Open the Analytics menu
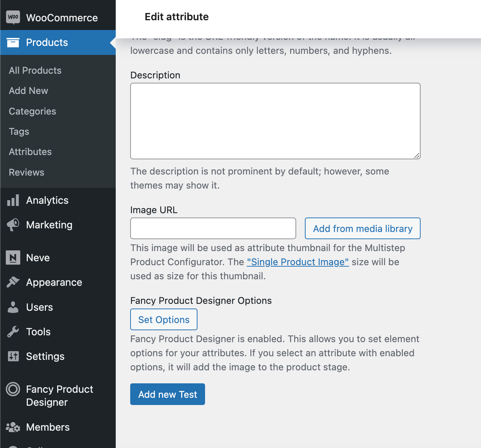The width and height of the screenshot is (481, 448). (x=58, y=200)
